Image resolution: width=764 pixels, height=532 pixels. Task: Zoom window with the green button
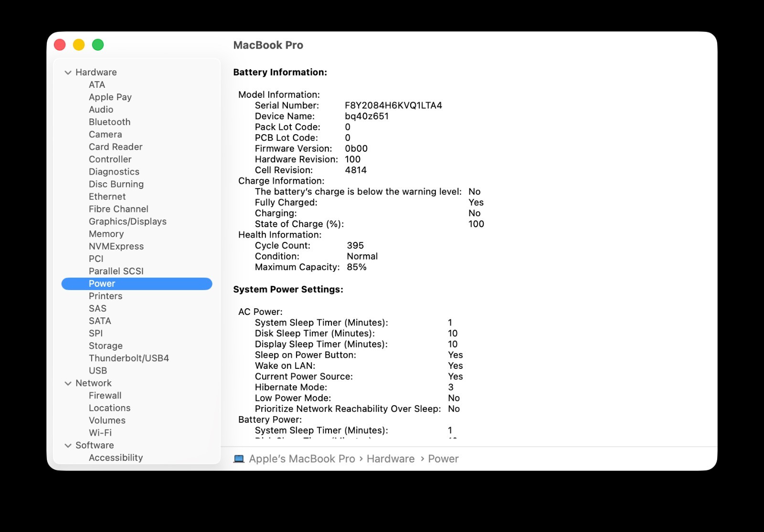tap(98, 45)
